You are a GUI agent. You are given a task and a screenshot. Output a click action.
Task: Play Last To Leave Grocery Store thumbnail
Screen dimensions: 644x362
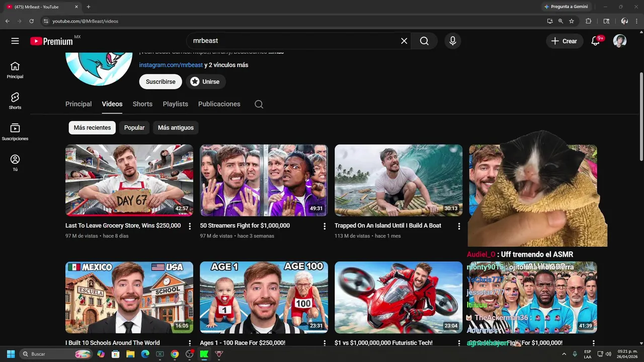pyautogui.click(x=129, y=180)
